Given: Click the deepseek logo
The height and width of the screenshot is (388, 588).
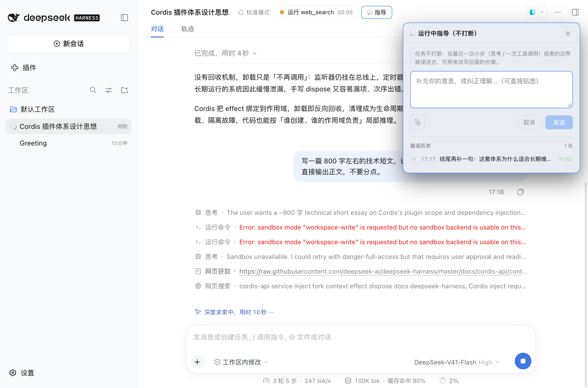Looking at the screenshot, I should [54, 18].
